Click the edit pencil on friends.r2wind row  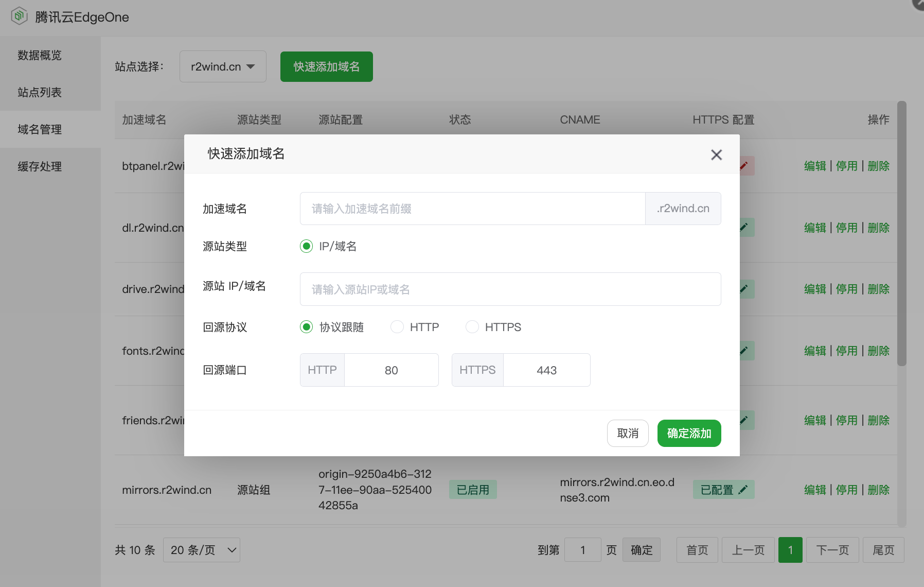coord(742,420)
